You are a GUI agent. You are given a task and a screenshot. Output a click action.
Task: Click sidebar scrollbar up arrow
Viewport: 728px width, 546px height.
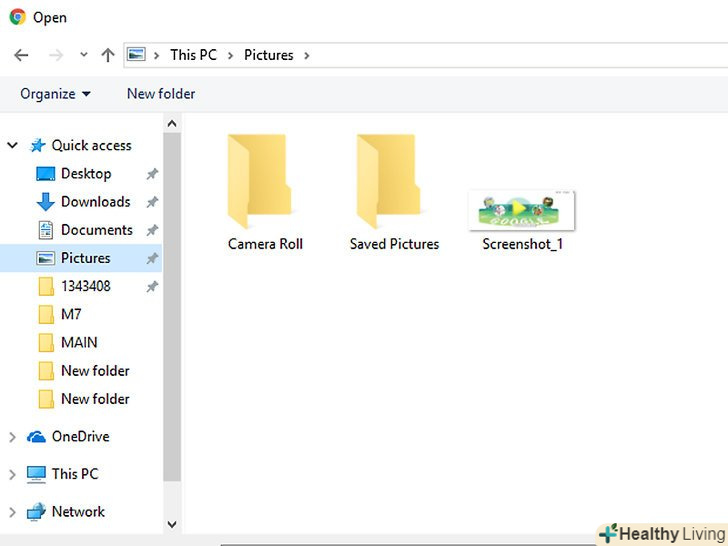pos(172,124)
